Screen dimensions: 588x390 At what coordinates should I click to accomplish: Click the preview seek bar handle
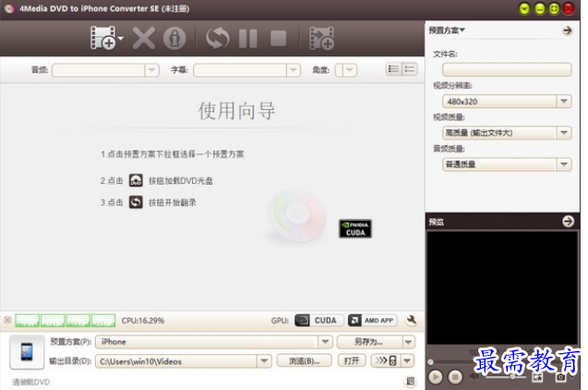pyautogui.click(x=430, y=362)
